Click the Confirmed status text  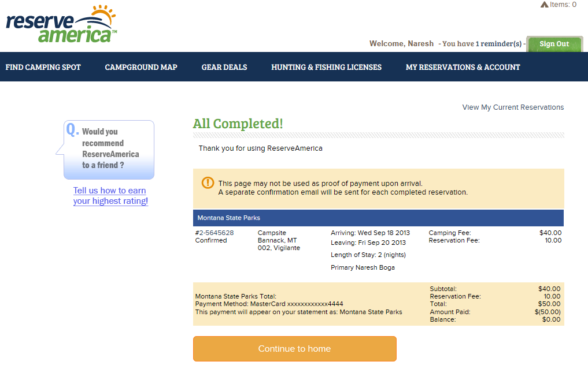click(211, 240)
